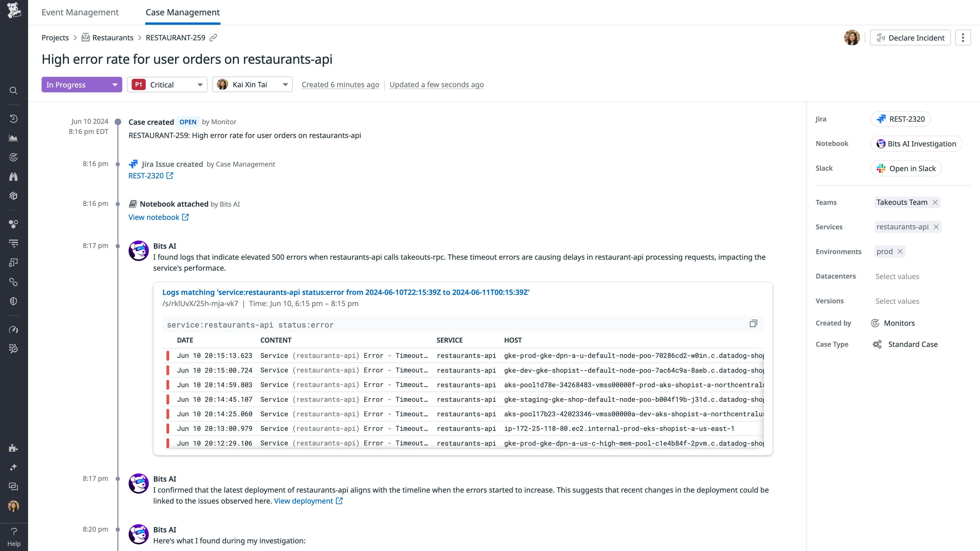The width and height of the screenshot is (980, 551).
Task: Click the Security shield icon in sidebar
Action: 14,301
